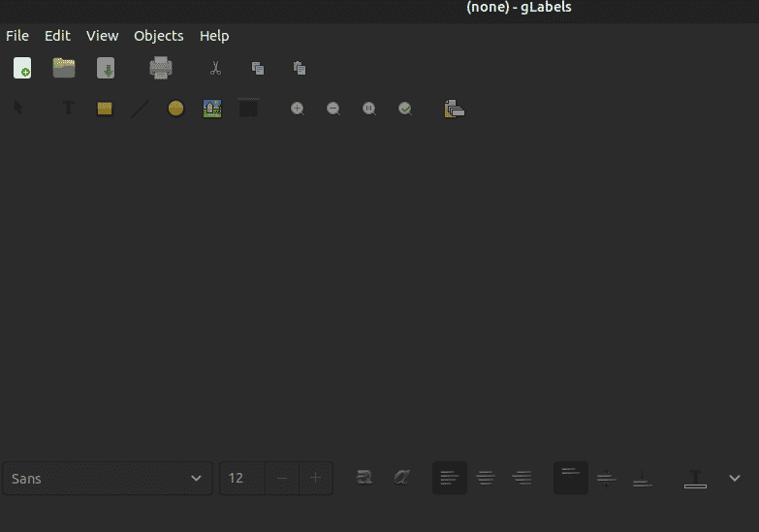Center align text horizontally
The image size is (759, 532).
[x=486, y=479]
